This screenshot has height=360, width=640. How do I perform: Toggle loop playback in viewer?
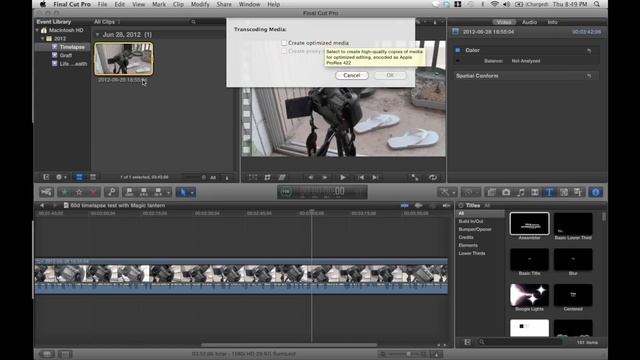pyautogui.click(x=433, y=177)
